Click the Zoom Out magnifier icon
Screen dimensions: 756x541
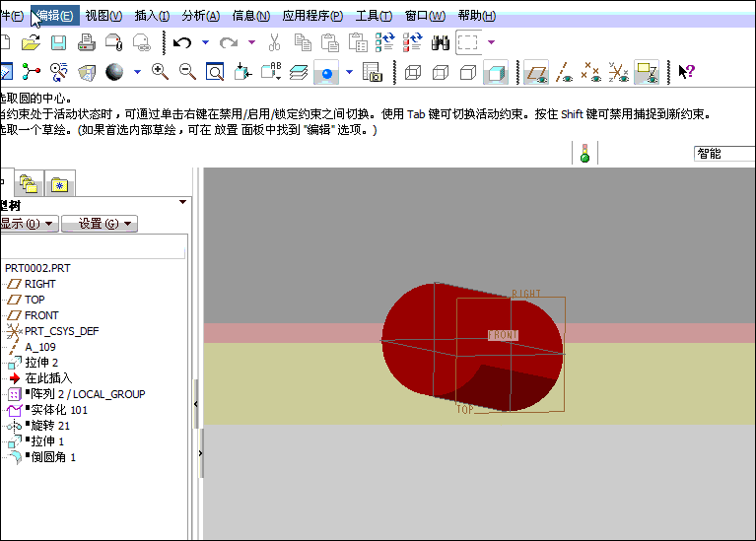tap(187, 72)
